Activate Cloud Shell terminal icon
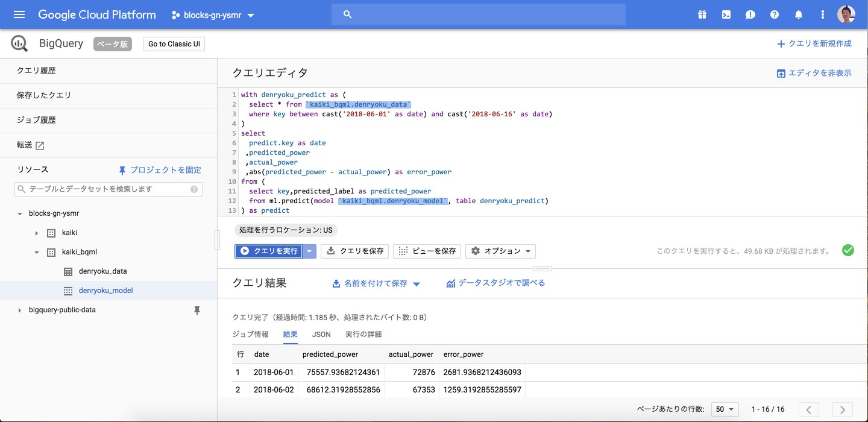 726,14
